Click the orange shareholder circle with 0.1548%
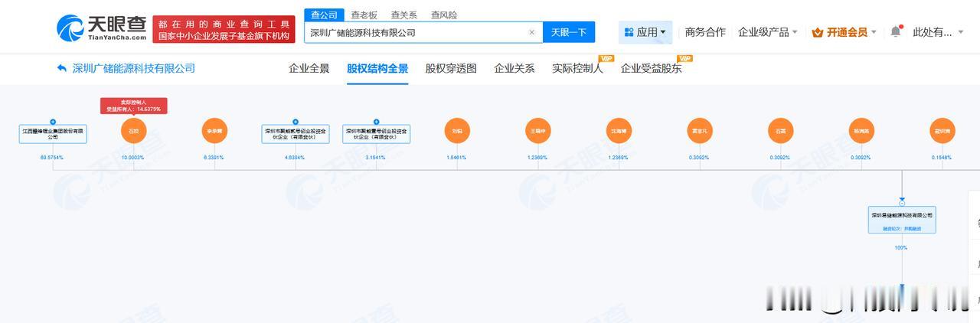Image resolution: width=980 pixels, height=323 pixels. (x=942, y=131)
